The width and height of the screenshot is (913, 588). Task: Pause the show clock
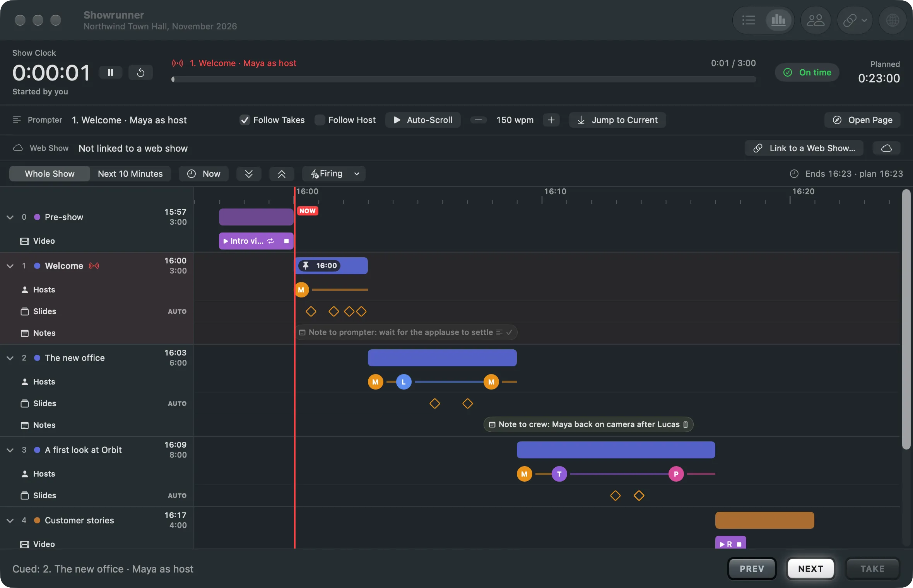110,72
